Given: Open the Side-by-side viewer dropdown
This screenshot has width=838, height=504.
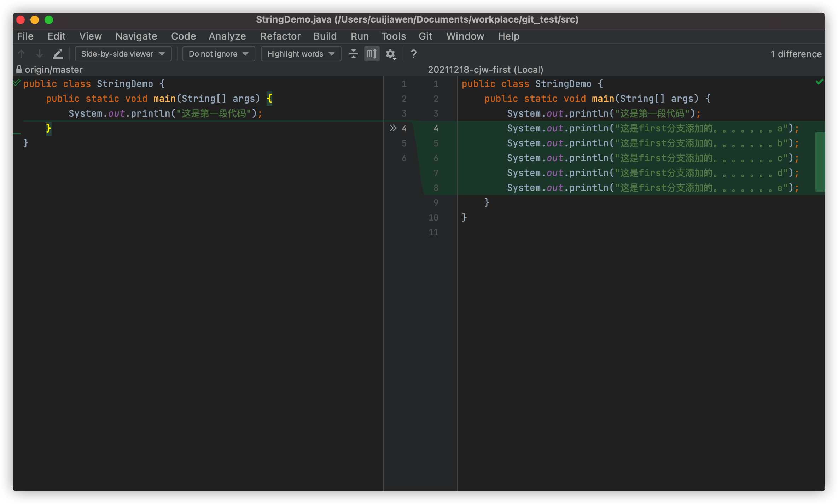Looking at the screenshot, I should (123, 54).
